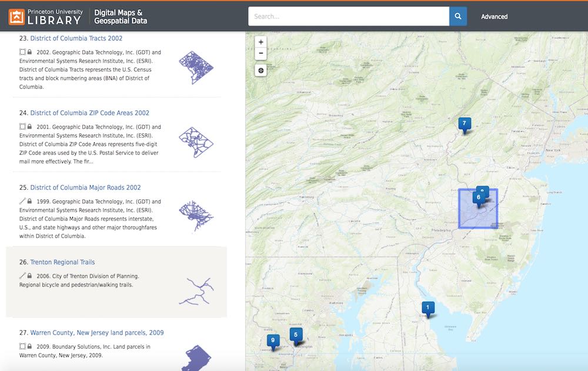Click the globe icon on the map
The width and height of the screenshot is (588, 371).
pos(261,71)
